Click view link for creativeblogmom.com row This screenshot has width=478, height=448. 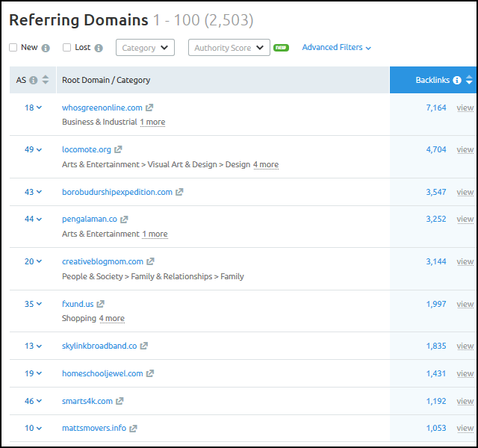tap(465, 262)
